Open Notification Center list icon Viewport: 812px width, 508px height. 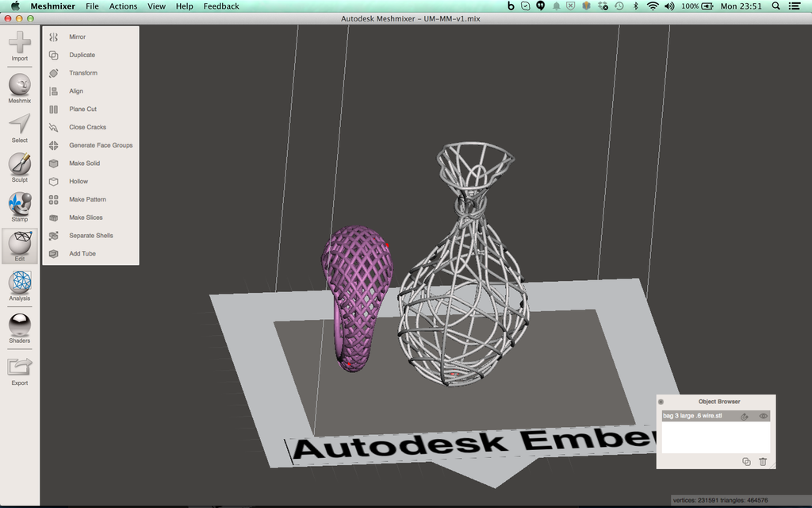(x=795, y=6)
